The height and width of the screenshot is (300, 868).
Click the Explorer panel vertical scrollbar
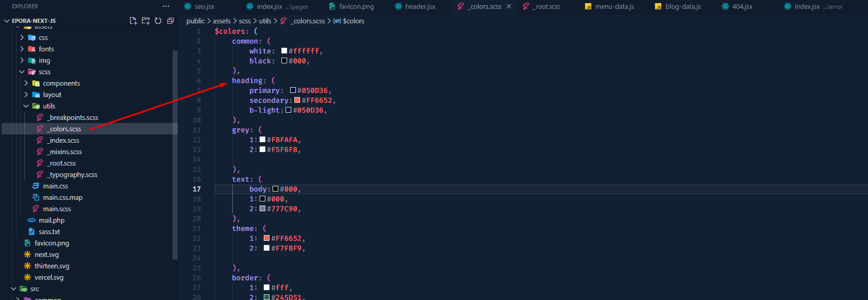175,156
